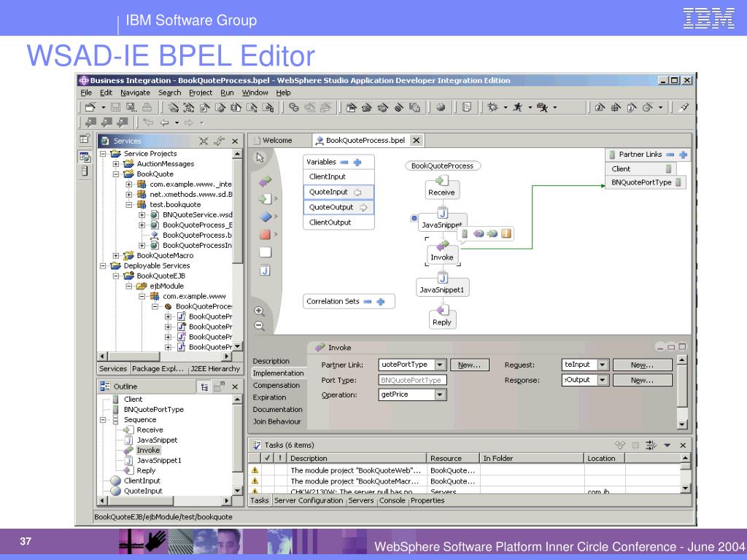Click New button next to Request

tap(642, 365)
